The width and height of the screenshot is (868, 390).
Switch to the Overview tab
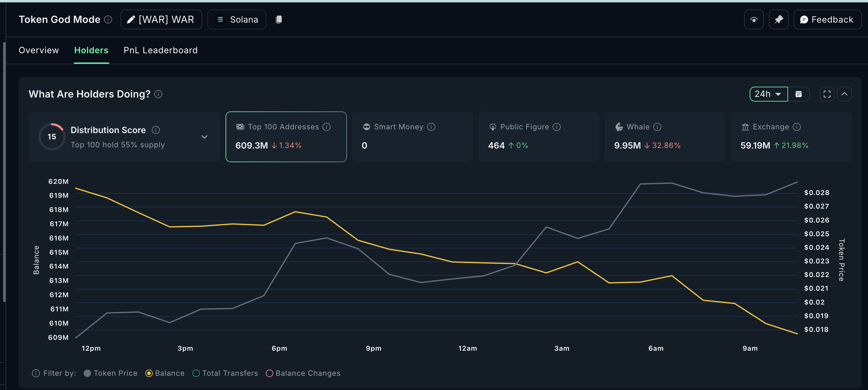coord(39,50)
